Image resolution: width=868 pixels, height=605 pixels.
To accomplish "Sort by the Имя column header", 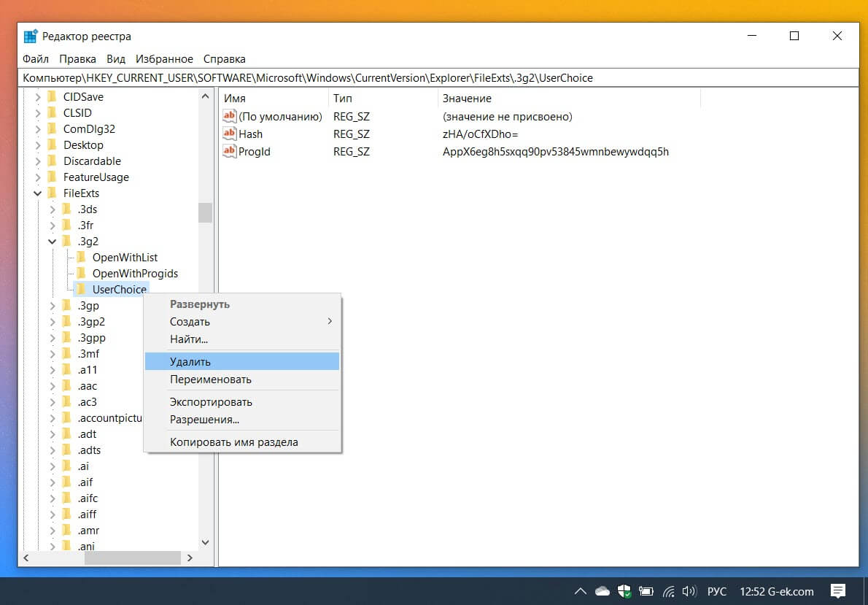I will [274, 98].
